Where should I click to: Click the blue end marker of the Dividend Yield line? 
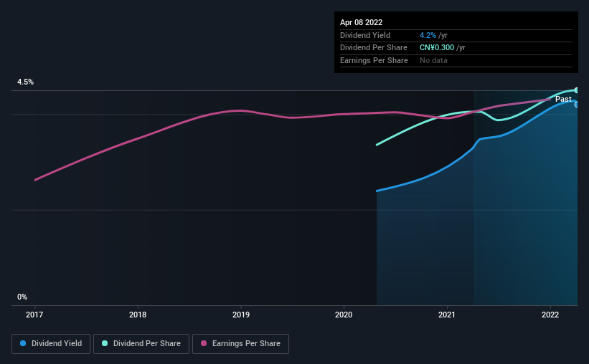(577, 105)
